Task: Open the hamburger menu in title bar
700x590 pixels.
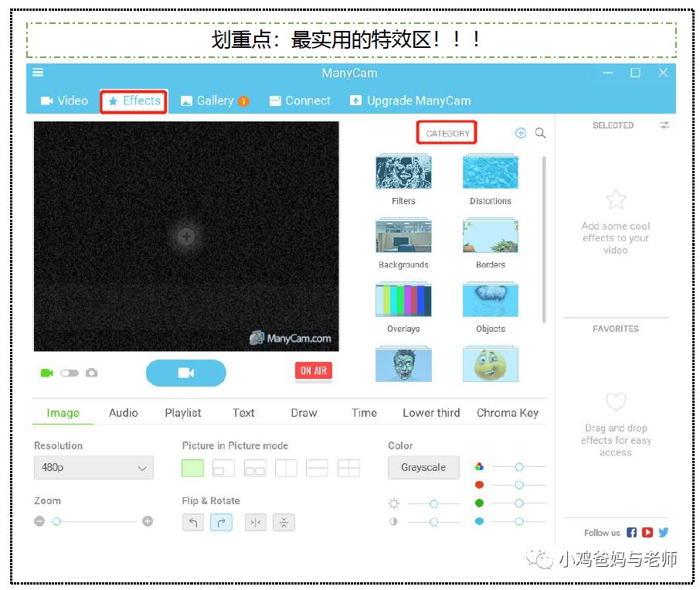Action: [x=38, y=73]
